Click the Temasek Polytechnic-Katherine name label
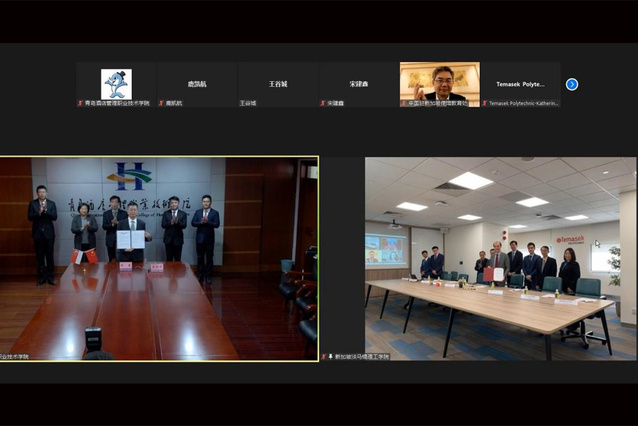The height and width of the screenshot is (426, 638). 524,103
